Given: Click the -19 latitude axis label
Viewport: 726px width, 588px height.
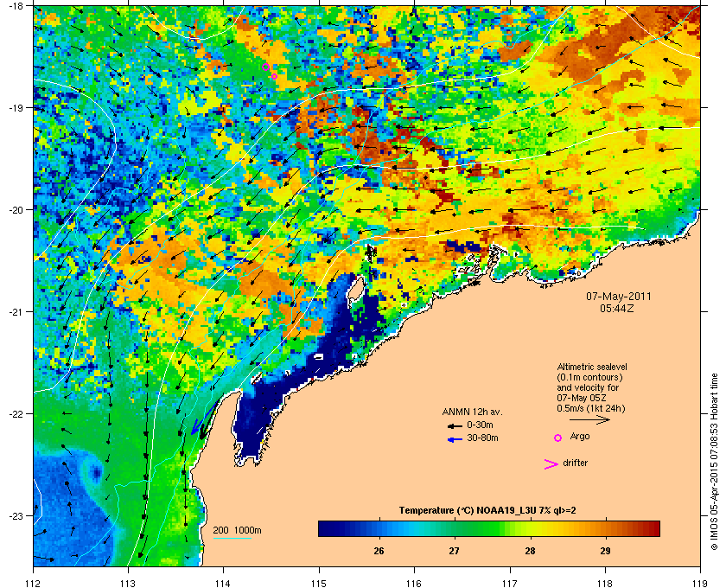Looking at the screenshot, I should [16, 108].
